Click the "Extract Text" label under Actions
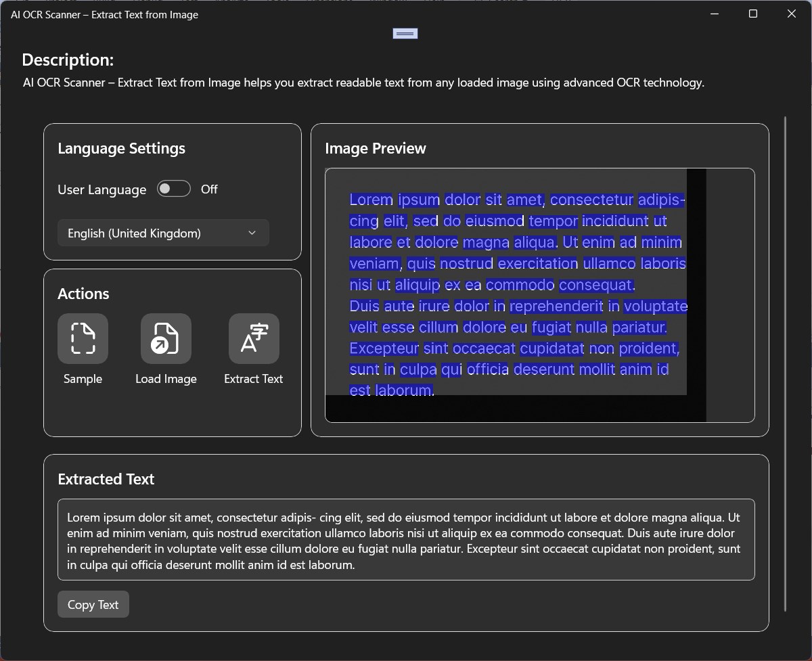 click(254, 379)
